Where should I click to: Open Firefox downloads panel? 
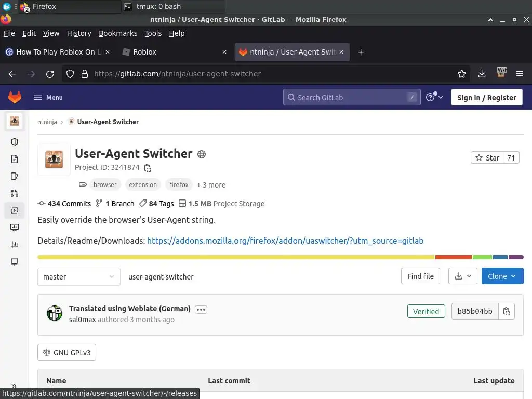pyautogui.click(x=482, y=74)
